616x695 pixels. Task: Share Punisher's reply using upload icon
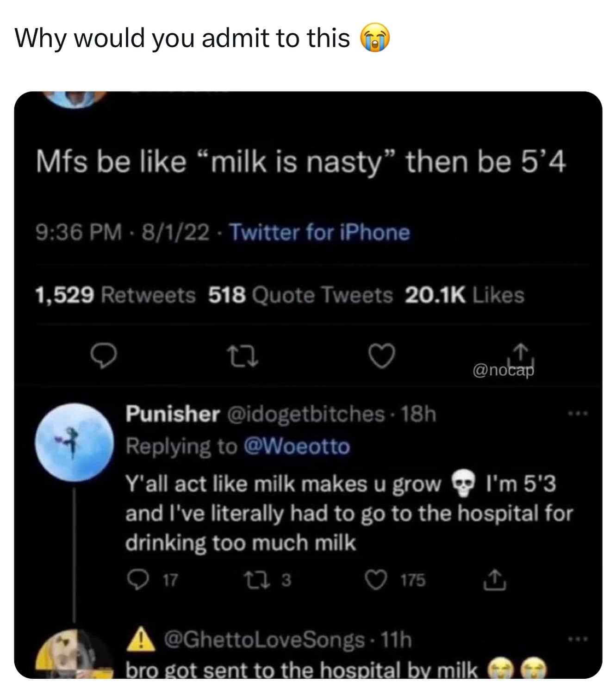click(494, 580)
